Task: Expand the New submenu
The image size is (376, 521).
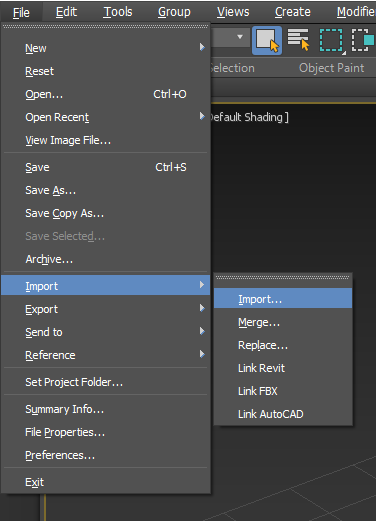Action: [106, 48]
